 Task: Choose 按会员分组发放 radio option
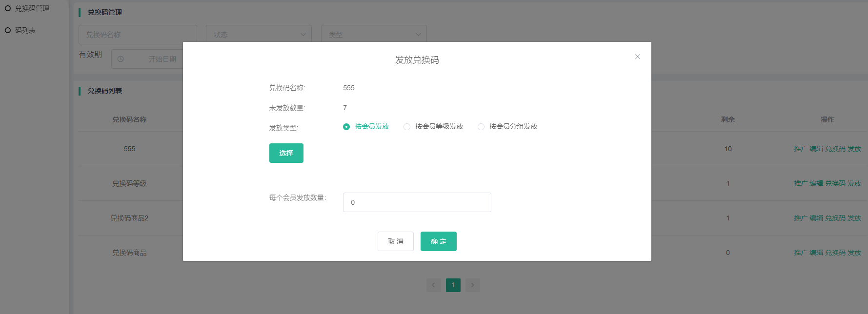pos(481,127)
